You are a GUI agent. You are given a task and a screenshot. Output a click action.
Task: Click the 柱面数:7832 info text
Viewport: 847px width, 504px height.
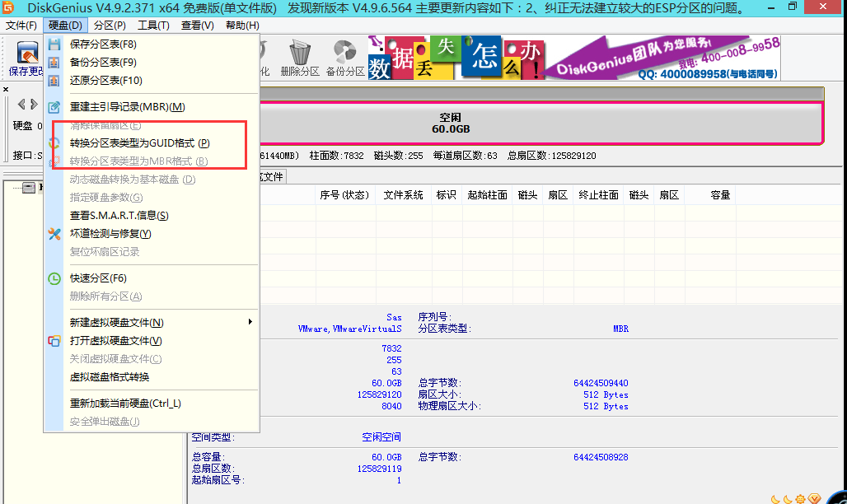(x=336, y=156)
